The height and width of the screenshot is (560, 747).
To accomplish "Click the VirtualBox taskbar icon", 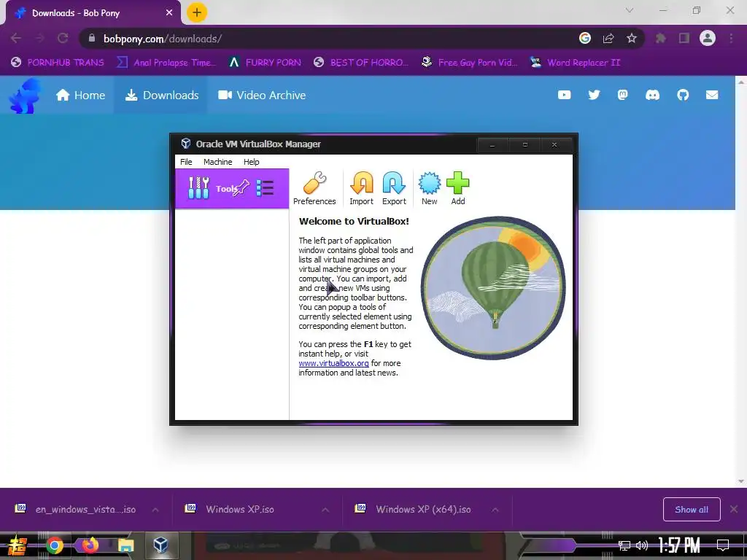I will [x=160, y=545].
